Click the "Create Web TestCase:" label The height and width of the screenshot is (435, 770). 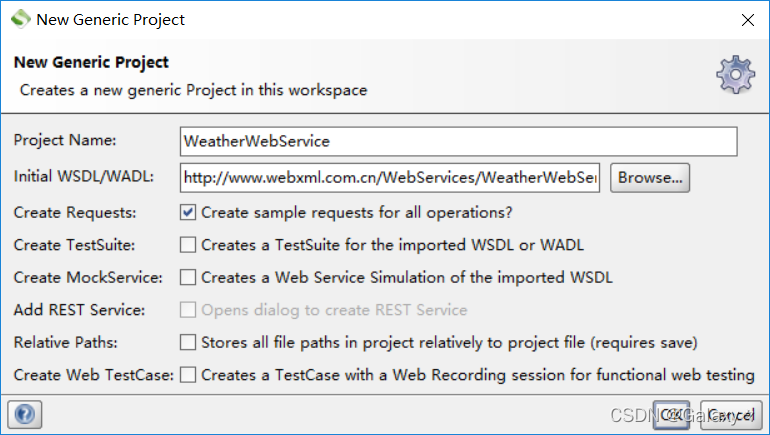93,375
